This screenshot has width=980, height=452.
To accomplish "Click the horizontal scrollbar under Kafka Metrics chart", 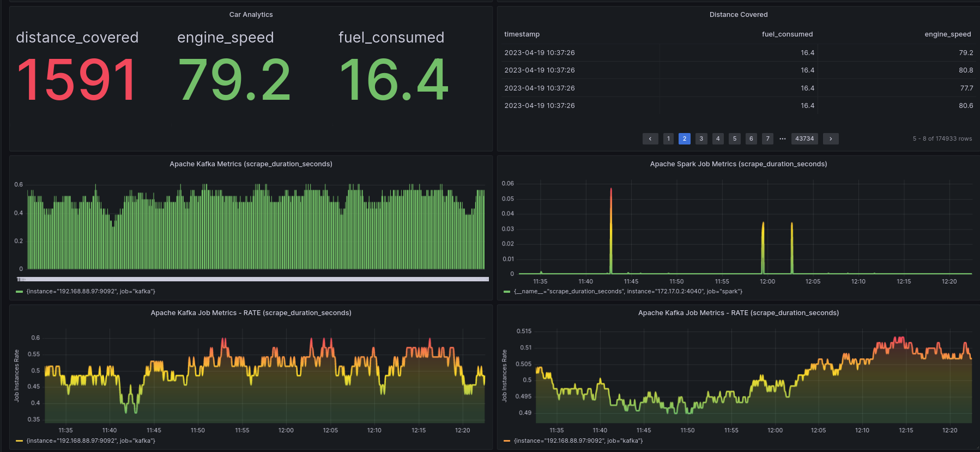I will point(253,279).
